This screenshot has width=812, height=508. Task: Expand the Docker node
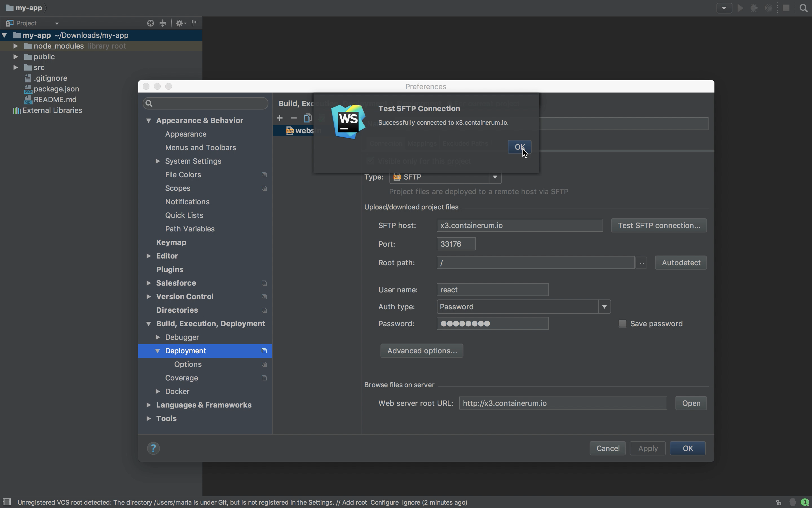[x=157, y=391]
